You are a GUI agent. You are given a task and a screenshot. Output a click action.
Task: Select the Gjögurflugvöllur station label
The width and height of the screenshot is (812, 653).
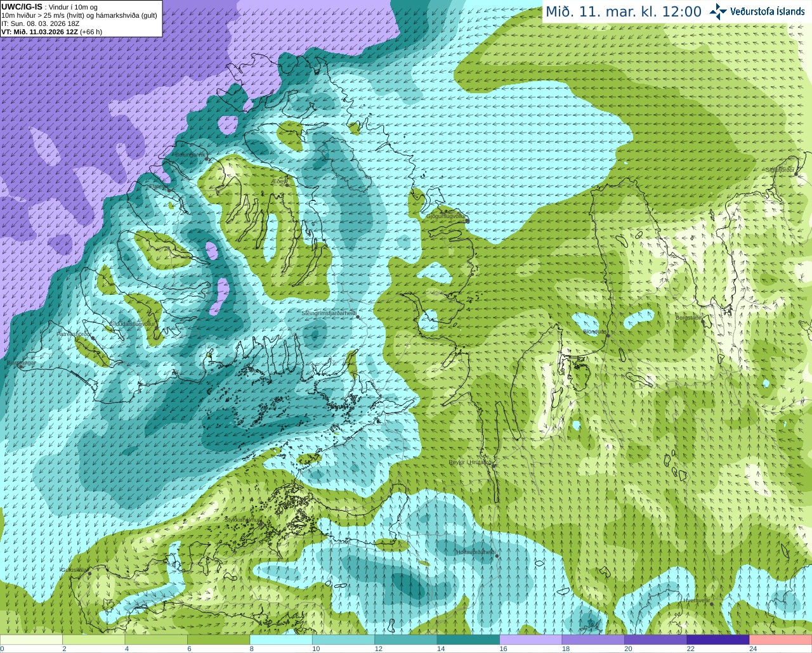click(446, 216)
